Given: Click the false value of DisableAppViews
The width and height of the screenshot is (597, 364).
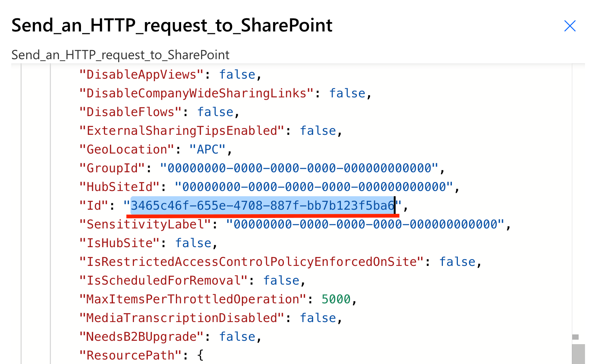Looking at the screenshot, I should tap(237, 75).
